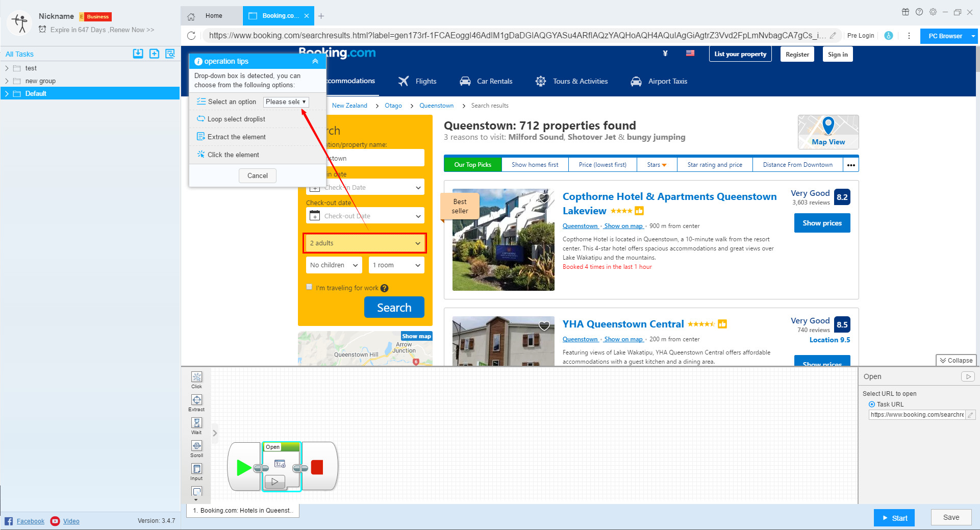
Task: Click the Pre Login user icon
Action: click(x=889, y=36)
